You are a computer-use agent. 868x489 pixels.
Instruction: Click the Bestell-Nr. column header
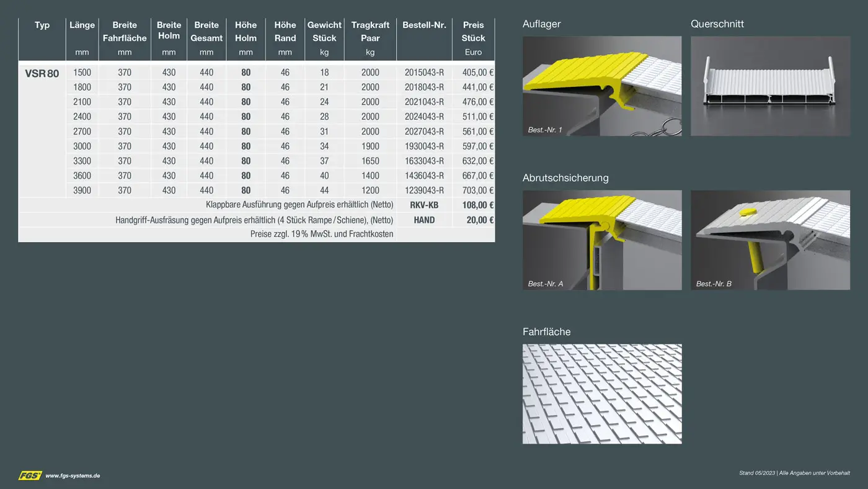pos(424,25)
